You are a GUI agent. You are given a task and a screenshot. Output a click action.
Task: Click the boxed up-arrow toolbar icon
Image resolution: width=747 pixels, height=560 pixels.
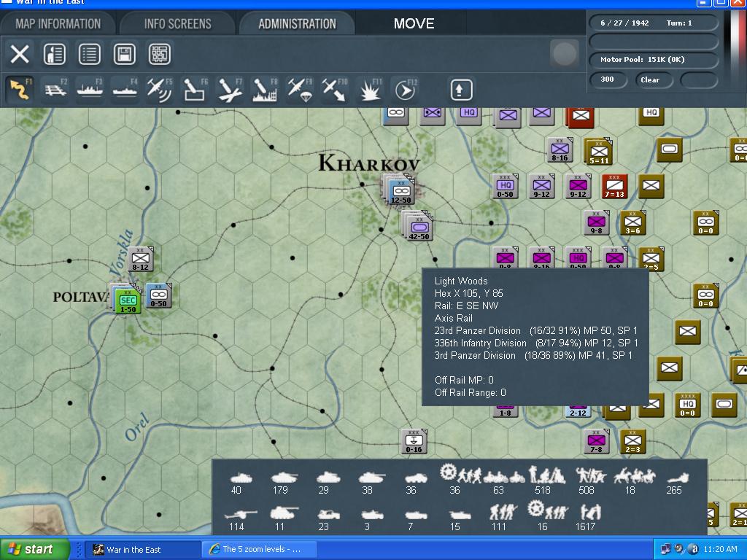pyautogui.click(x=461, y=90)
